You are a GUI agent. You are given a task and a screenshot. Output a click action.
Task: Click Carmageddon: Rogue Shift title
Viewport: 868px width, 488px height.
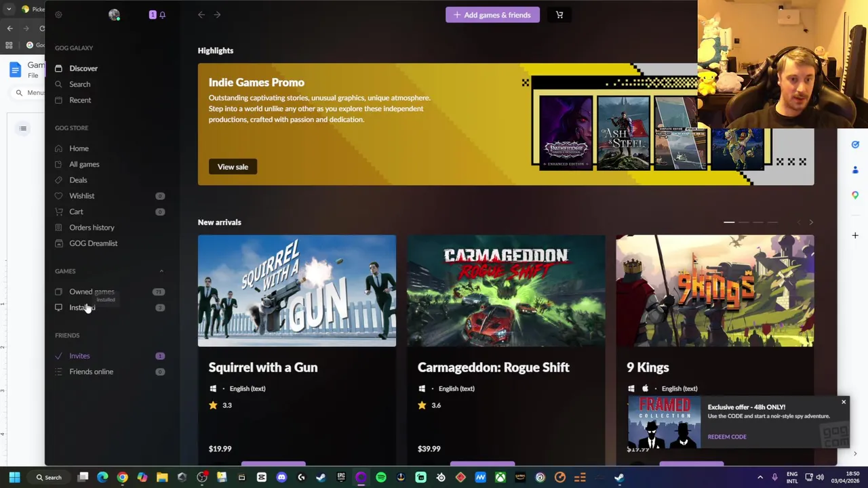[x=494, y=367]
